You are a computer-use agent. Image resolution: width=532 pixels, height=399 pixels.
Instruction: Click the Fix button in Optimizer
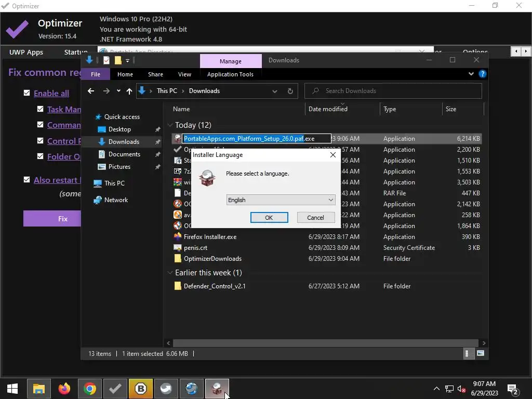52,219
